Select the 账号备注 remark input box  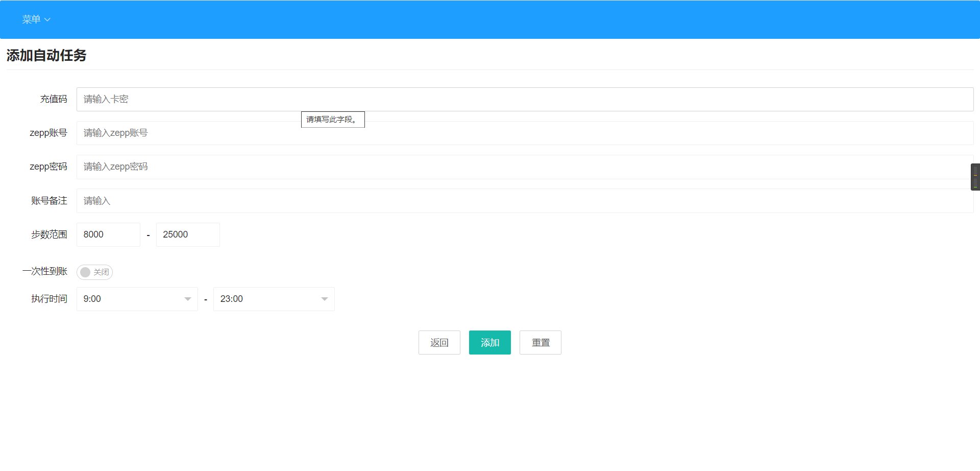[525, 201]
